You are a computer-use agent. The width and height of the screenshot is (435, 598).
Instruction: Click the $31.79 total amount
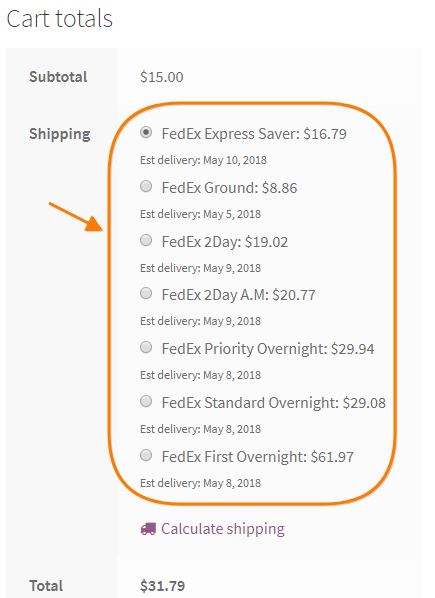pos(162,586)
